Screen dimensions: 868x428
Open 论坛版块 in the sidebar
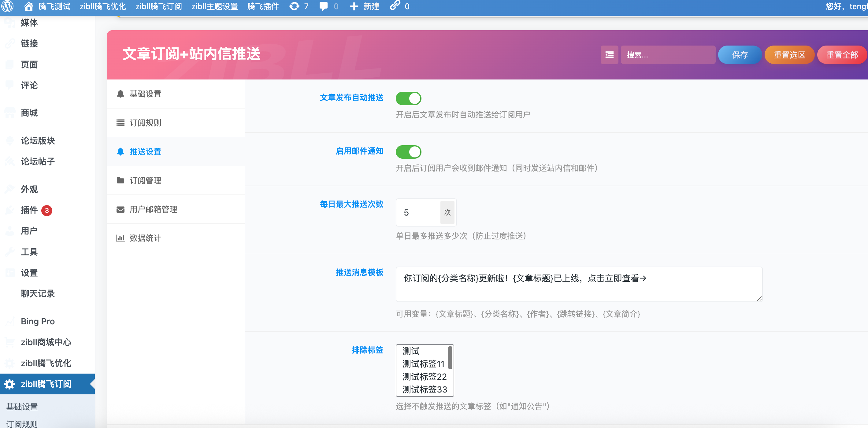37,141
